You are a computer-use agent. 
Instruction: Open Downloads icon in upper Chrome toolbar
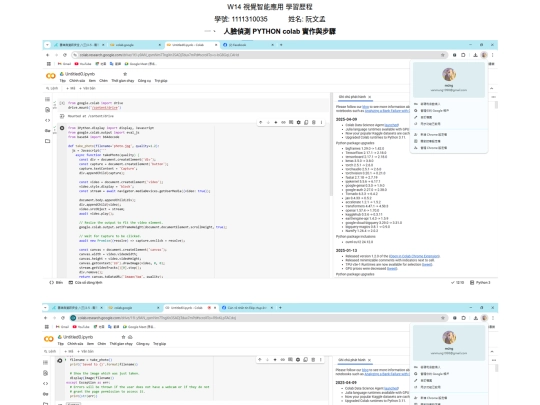(x=475, y=55)
